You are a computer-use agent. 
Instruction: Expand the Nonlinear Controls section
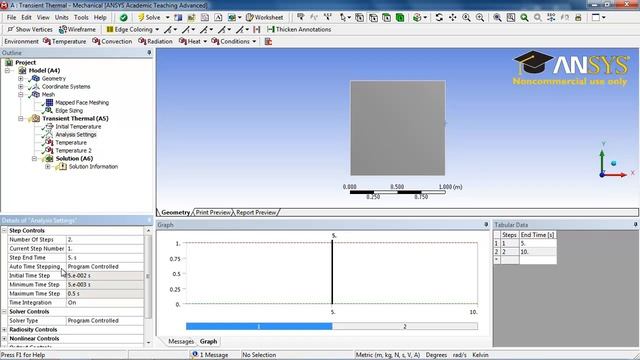(x=4, y=339)
